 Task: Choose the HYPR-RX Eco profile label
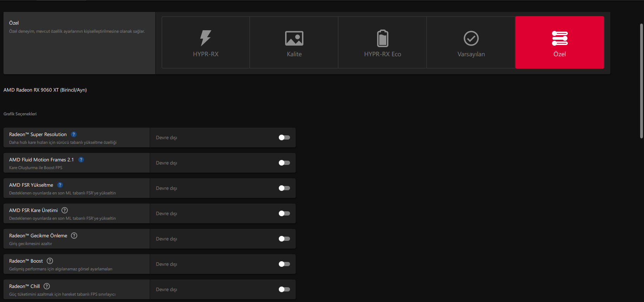click(x=383, y=54)
